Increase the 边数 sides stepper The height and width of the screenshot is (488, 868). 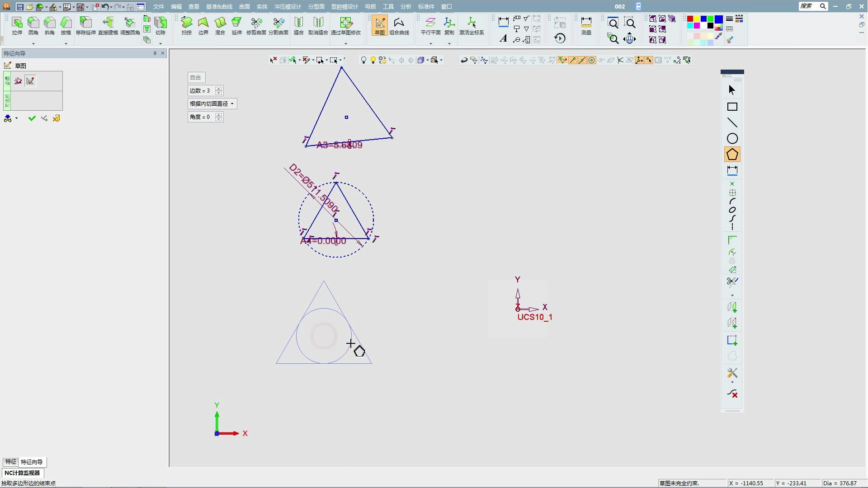[219, 89]
